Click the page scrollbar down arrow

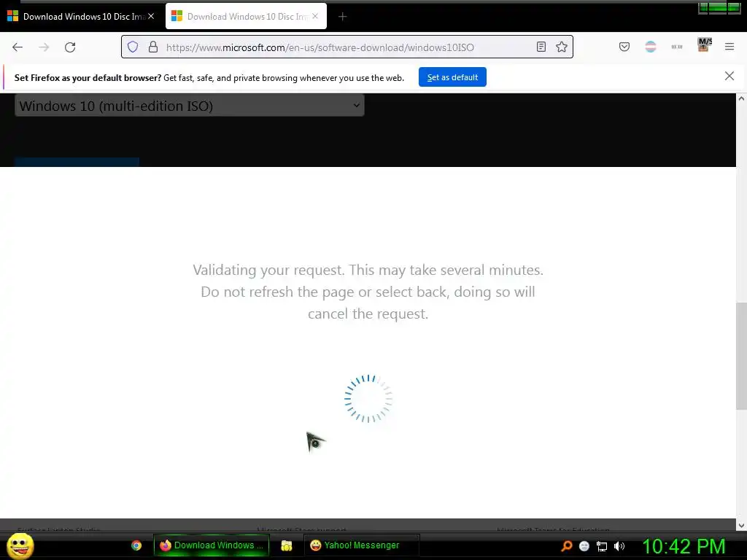(x=741, y=526)
